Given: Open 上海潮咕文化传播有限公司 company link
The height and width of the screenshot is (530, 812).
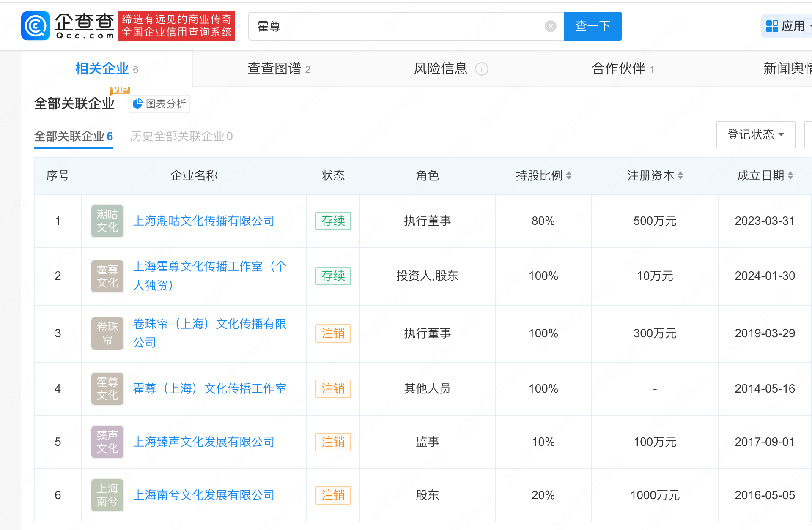Looking at the screenshot, I should tap(203, 221).
